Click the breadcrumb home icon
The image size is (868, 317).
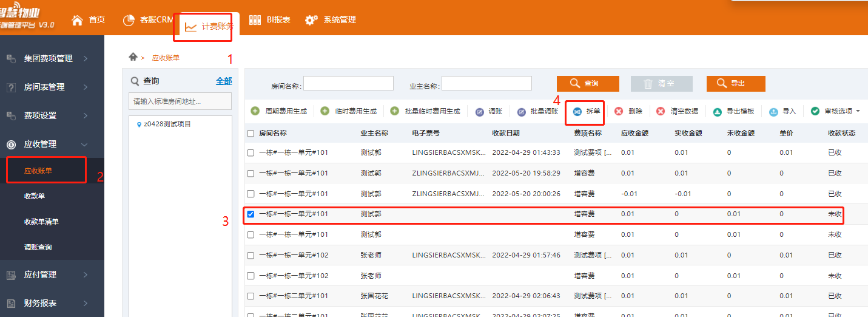click(133, 56)
